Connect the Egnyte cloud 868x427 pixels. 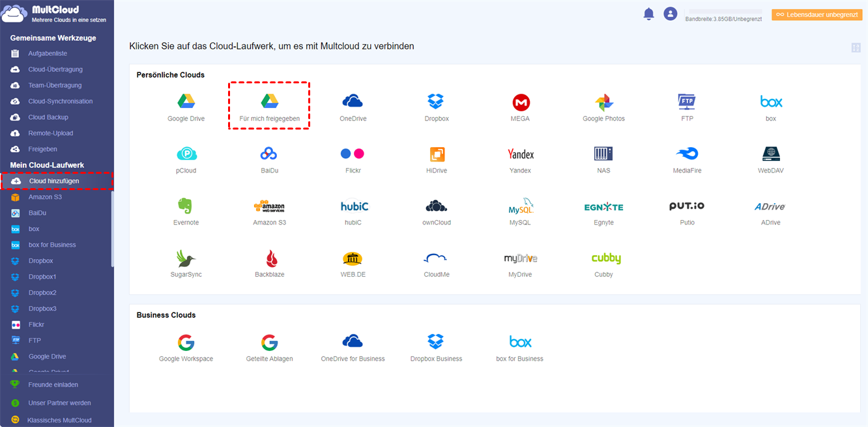coord(603,212)
